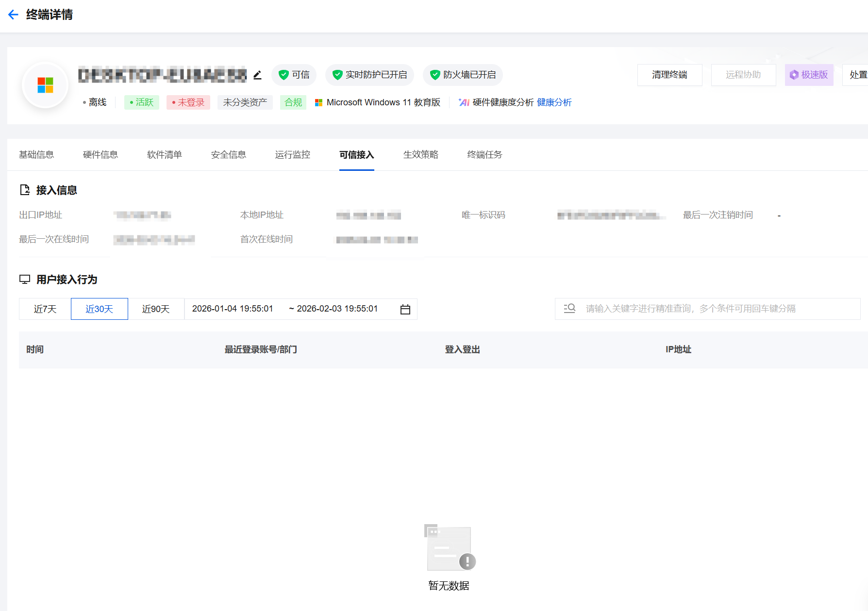Expand the 处置 action button

(857, 75)
